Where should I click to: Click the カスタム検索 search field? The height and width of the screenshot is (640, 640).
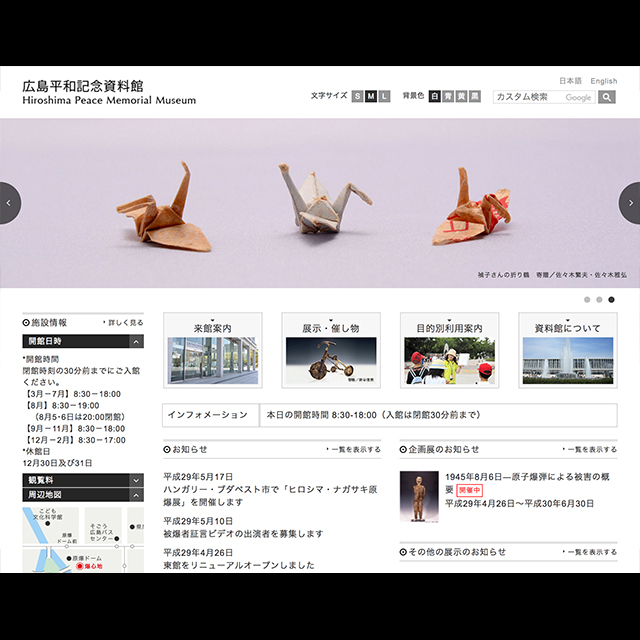point(544,97)
